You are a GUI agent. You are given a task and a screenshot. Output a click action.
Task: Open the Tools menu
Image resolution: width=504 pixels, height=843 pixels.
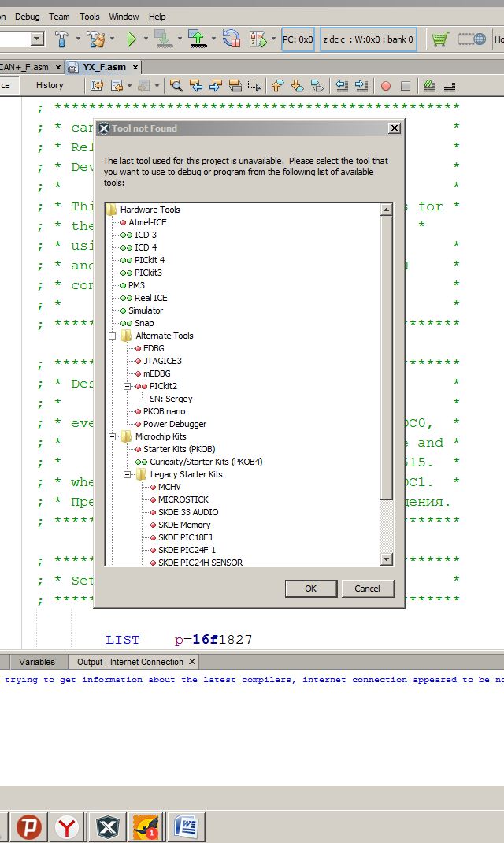(x=90, y=17)
